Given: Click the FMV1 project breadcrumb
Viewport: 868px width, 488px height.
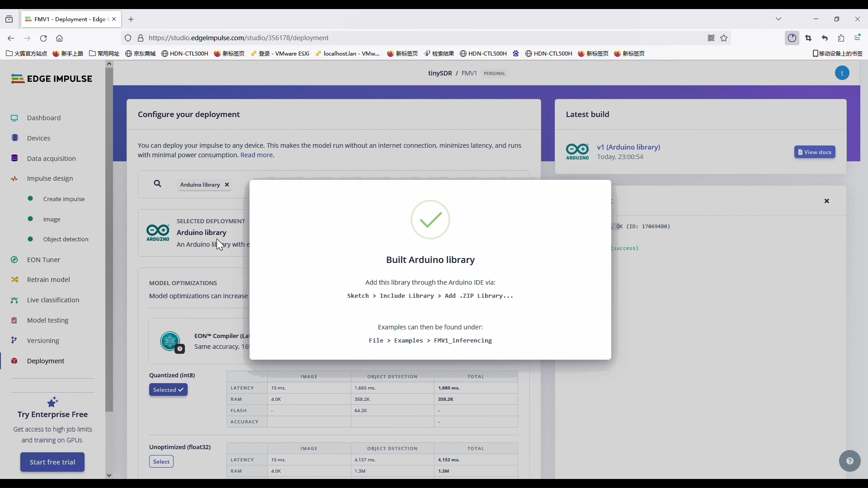Looking at the screenshot, I should (469, 73).
